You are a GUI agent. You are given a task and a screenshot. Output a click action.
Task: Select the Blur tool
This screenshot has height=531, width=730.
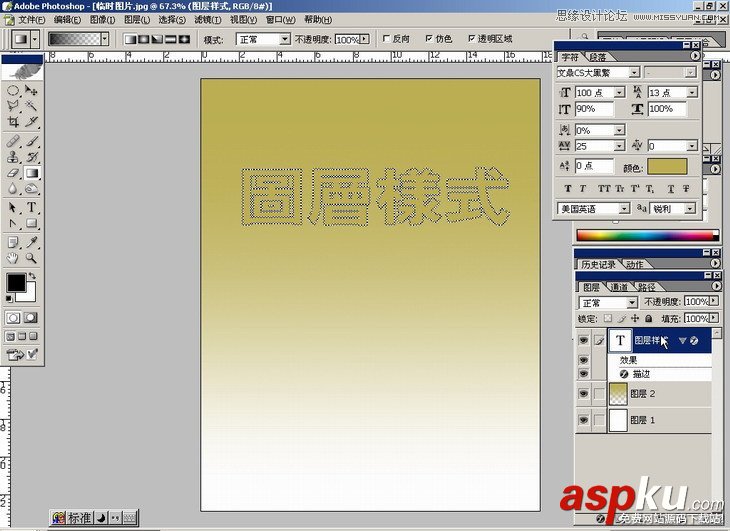(13, 189)
